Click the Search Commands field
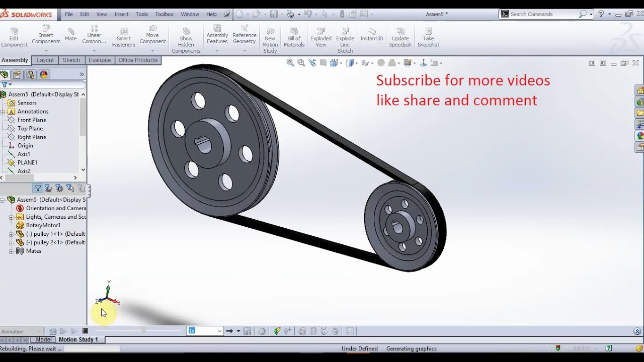This screenshot has height=362, width=644. tap(543, 14)
